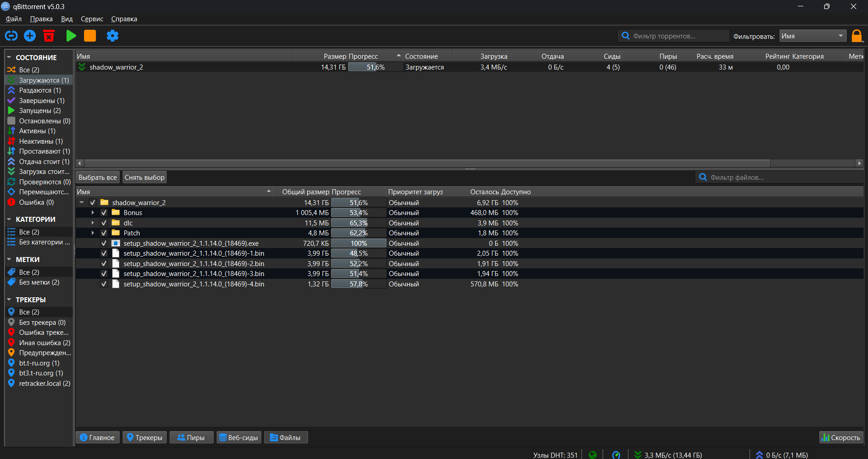The width and height of the screenshot is (868, 459).
Task: Click the alternative speed limits gauge icon
Action: [616, 454]
